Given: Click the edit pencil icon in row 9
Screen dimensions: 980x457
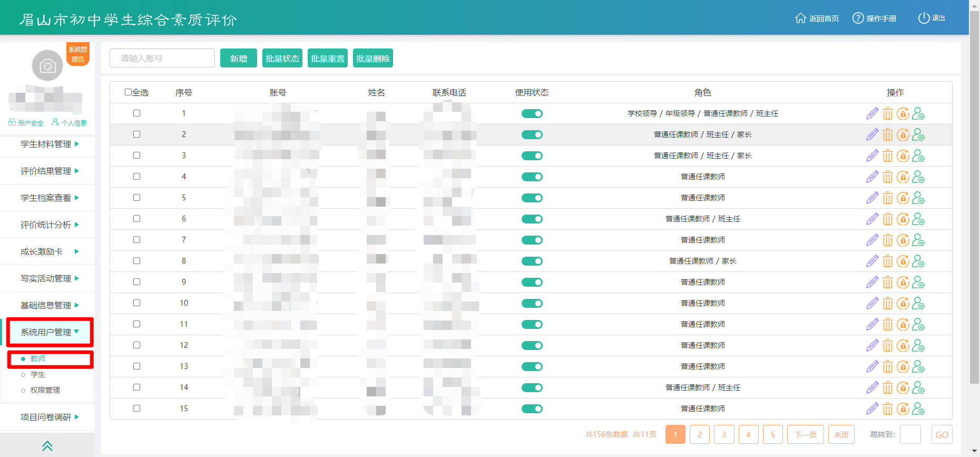Looking at the screenshot, I should click(x=872, y=282).
